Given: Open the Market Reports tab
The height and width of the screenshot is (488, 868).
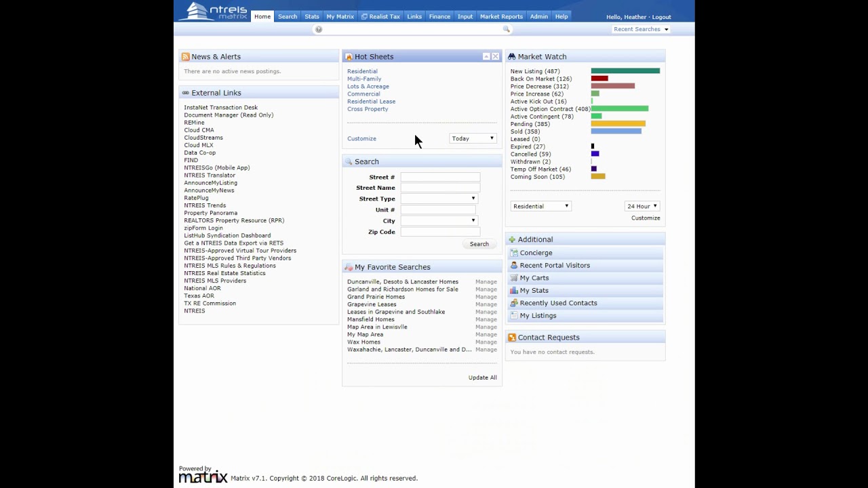Looking at the screenshot, I should [x=501, y=16].
